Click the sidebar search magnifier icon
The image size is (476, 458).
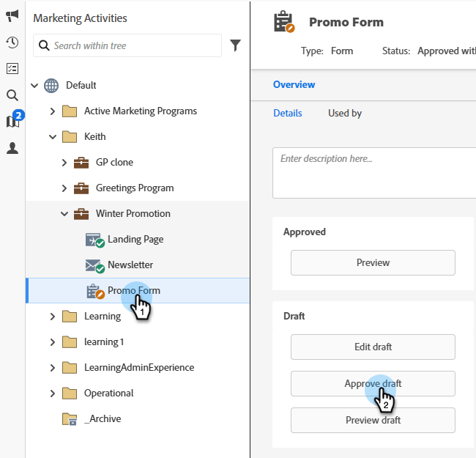(x=12, y=95)
